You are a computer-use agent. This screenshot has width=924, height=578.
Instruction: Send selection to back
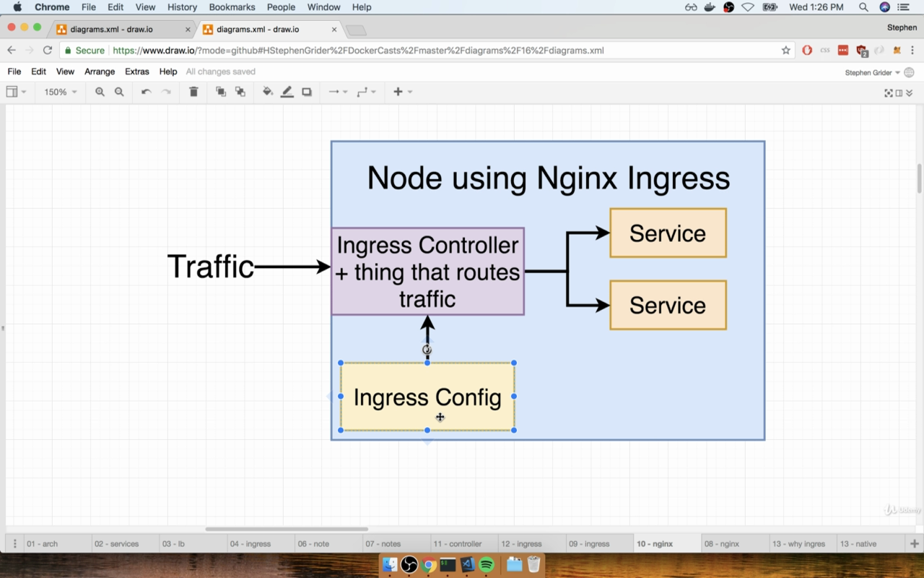point(240,92)
